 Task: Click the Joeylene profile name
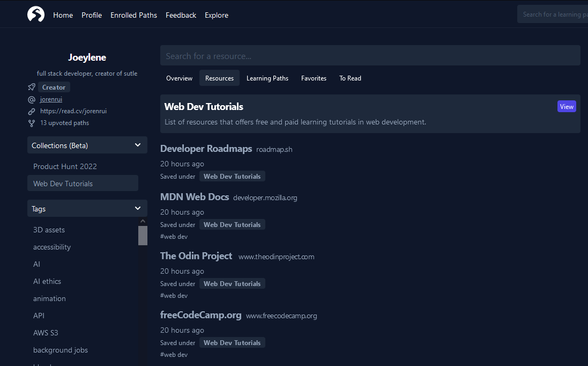(x=87, y=57)
